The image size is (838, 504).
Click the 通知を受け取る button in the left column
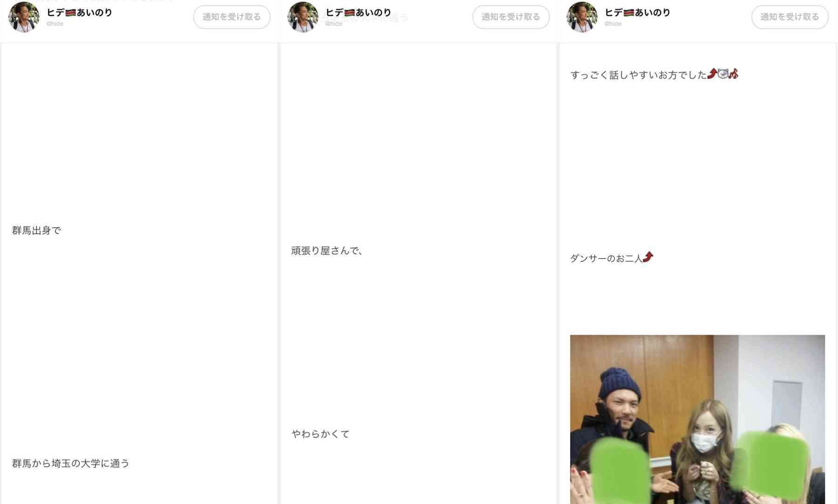click(x=232, y=17)
